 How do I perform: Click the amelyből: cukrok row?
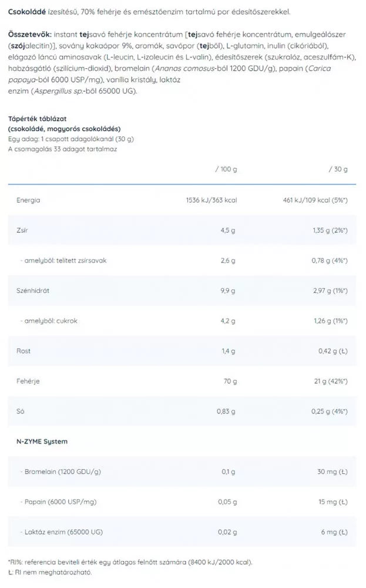click(182, 321)
